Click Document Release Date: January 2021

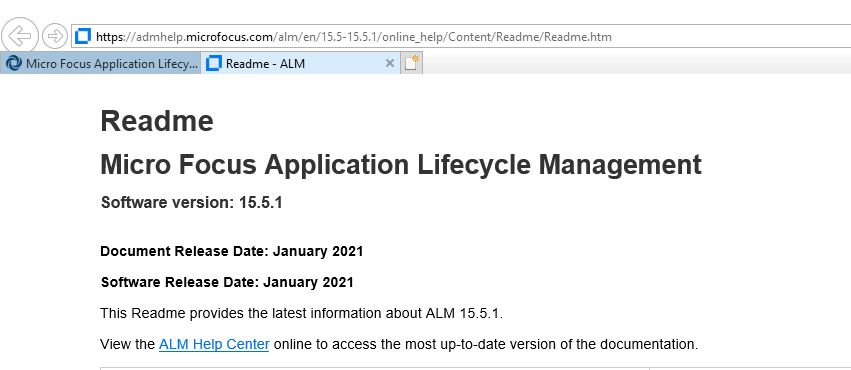click(x=232, y=252)
